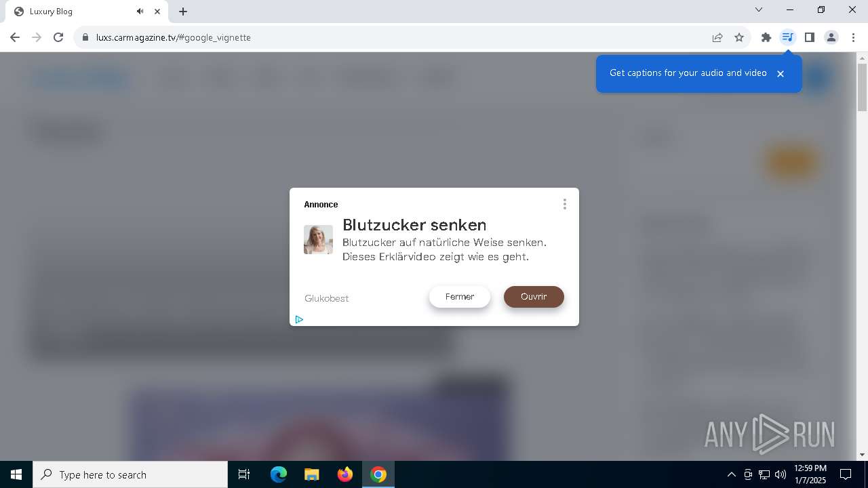Open the Chrome profile avatar
Image resolution: width=868 pixels, height=488 pixels.
click(831, 37)
